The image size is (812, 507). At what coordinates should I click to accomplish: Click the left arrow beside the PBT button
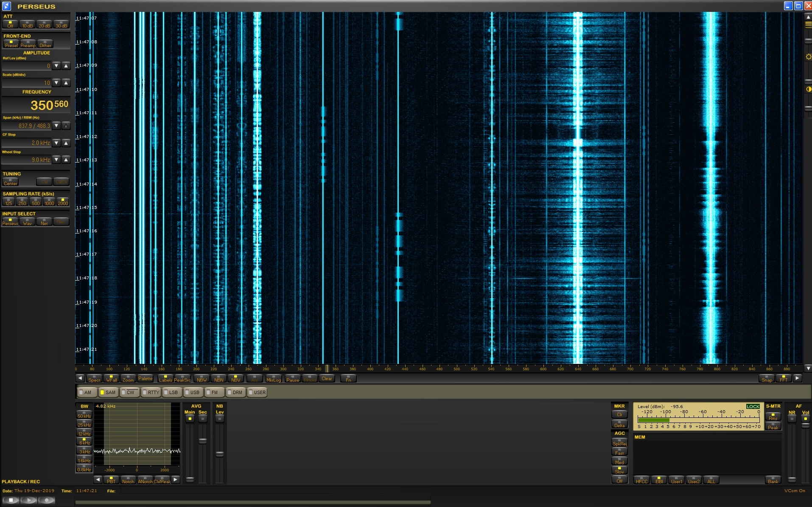pyautogui.click(x=98, y=479)
